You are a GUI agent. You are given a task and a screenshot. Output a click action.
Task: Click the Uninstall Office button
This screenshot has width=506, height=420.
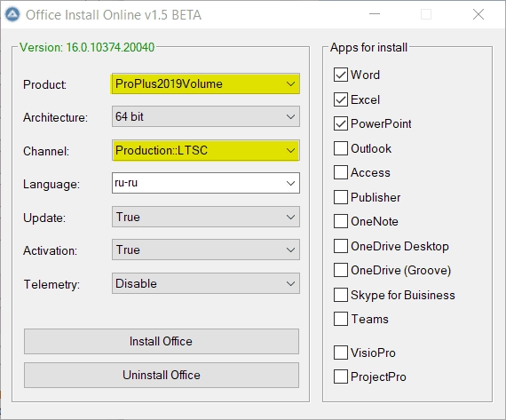tap(162, 375)
